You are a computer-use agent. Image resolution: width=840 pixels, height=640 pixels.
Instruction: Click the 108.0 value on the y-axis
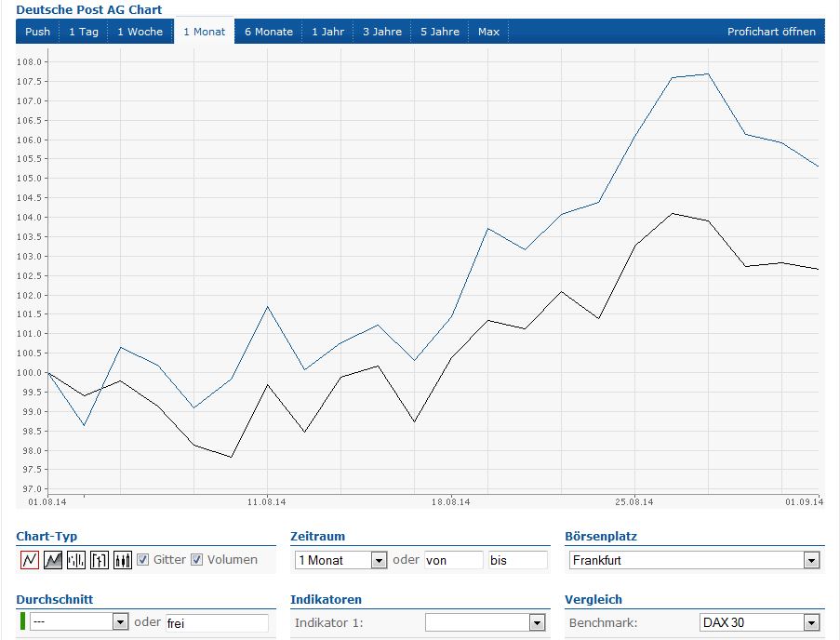pyautogui.click(x=29, y=62)
